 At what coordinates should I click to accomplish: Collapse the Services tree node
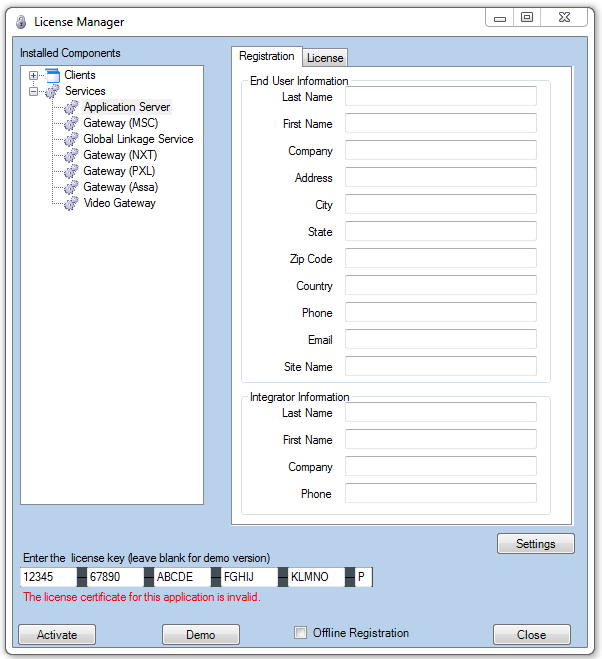point(34,92)
